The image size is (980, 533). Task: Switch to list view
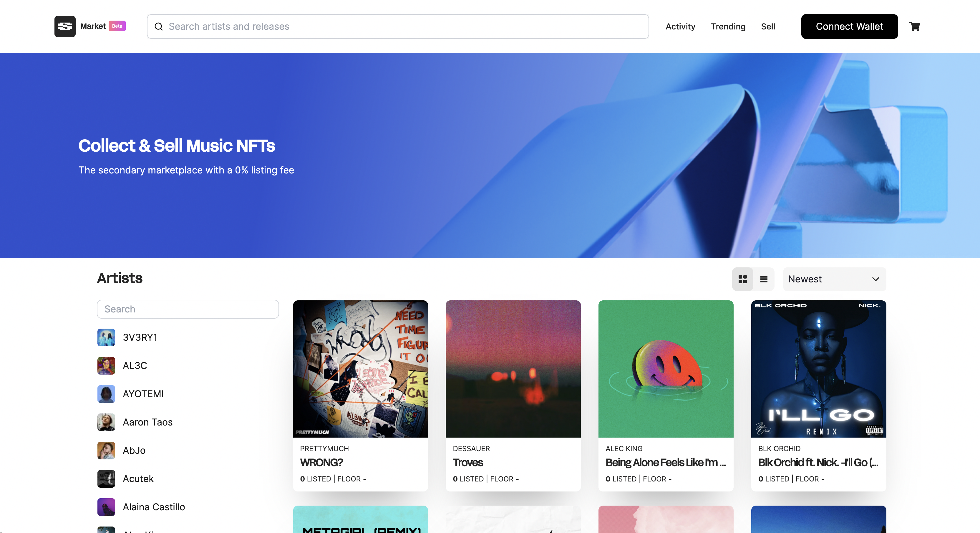(x=764, y=279)
